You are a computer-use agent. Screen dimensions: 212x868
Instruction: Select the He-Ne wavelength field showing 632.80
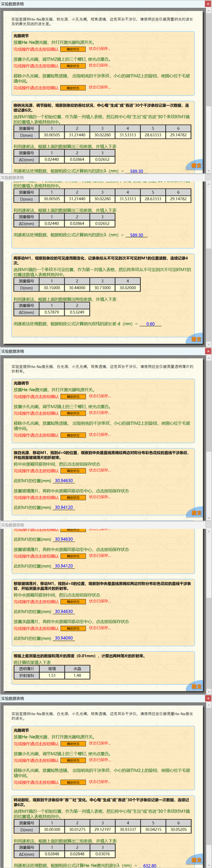150,865
